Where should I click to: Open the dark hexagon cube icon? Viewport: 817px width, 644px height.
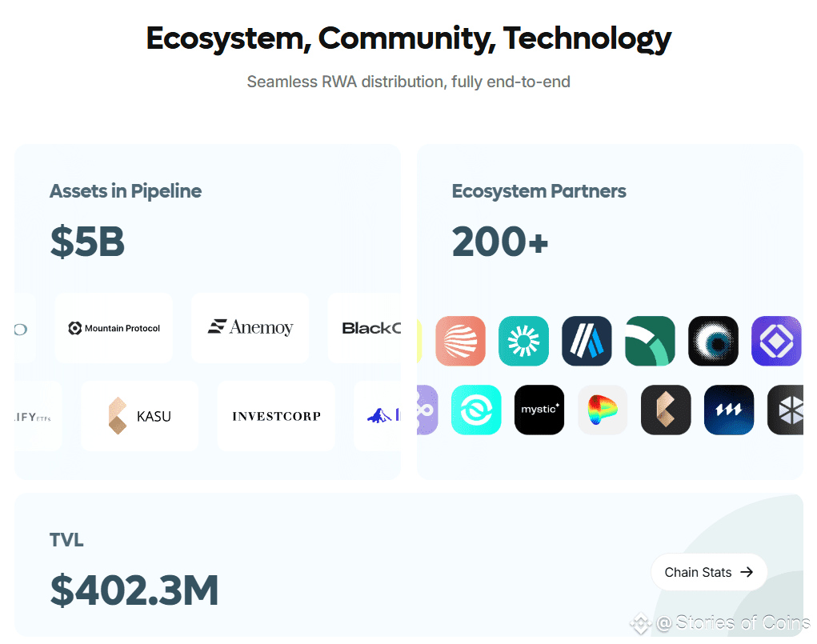pos(785,410)
